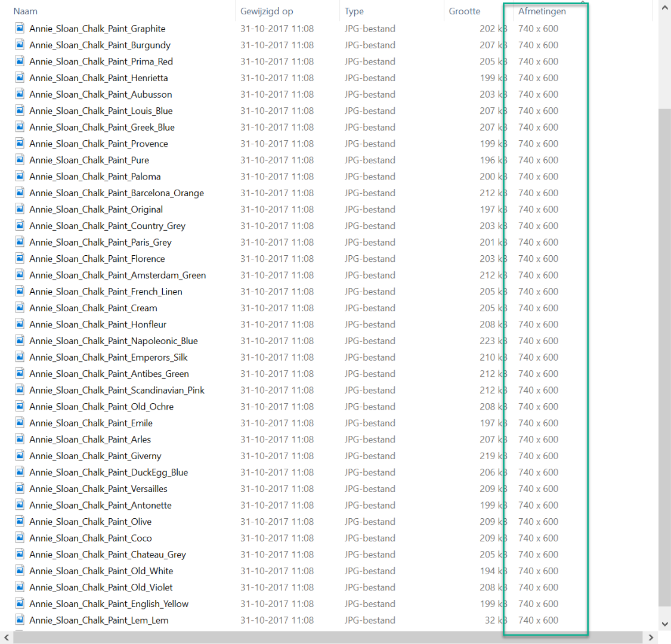The height and width of the screenshot is (644, 671).
Task: Click 740 x 600 dimensions in Lem_Lem row
Action: pos(538,621)
